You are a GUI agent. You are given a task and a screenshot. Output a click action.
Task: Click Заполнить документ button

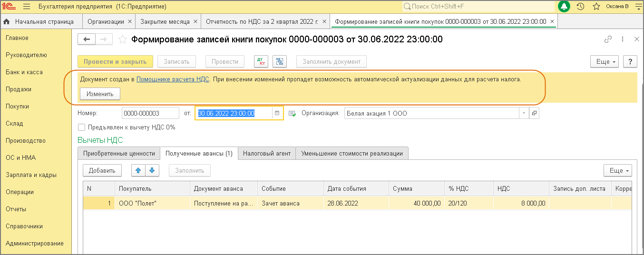332,61
